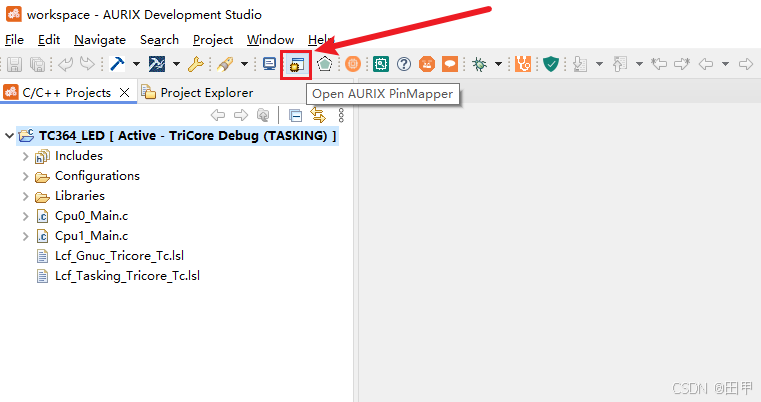761x402 pixels.
Task: Click the next annotation toolbar icon
Action: [580, 64]
